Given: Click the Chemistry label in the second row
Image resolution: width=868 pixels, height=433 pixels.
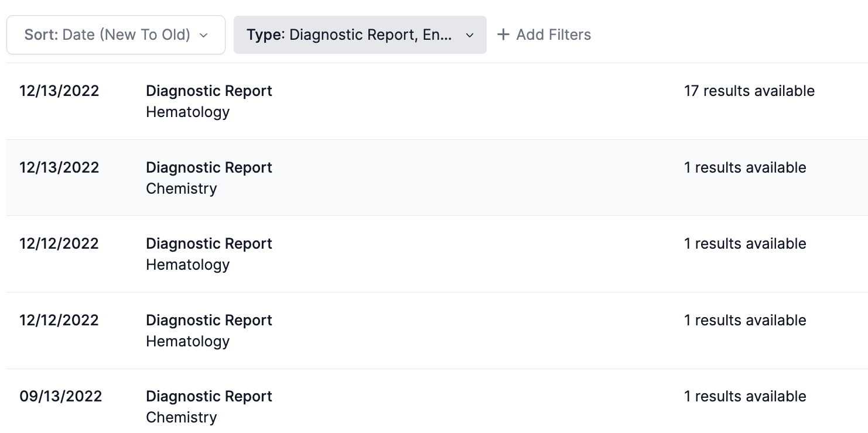Looking at the screenshot, I should [181, 188].
